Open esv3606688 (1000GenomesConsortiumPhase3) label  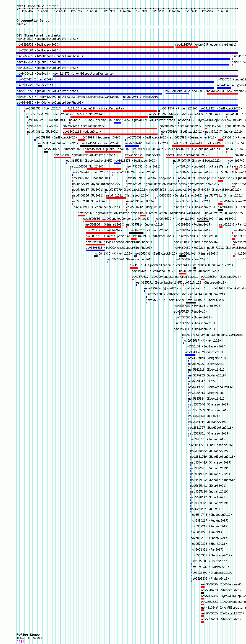point(119,248)
